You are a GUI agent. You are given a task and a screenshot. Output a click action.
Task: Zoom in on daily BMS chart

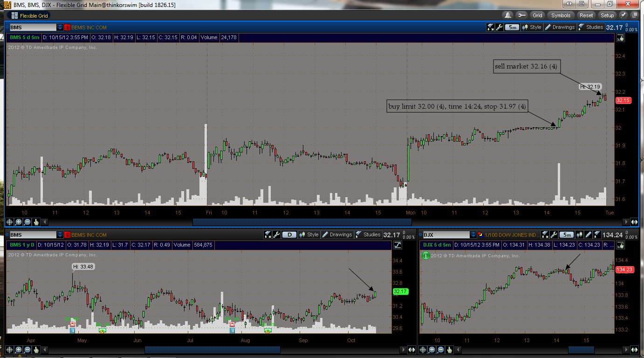point(19,349)
